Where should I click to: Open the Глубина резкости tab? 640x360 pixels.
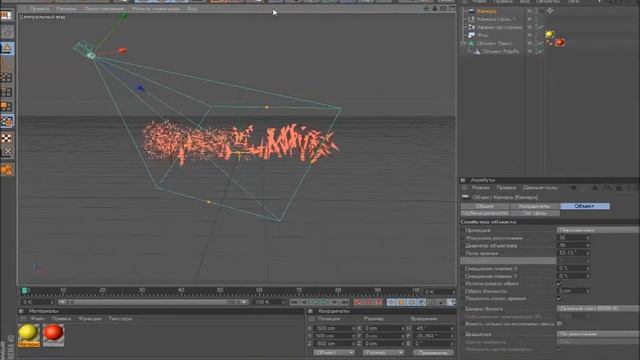click(x=485, y=213)
